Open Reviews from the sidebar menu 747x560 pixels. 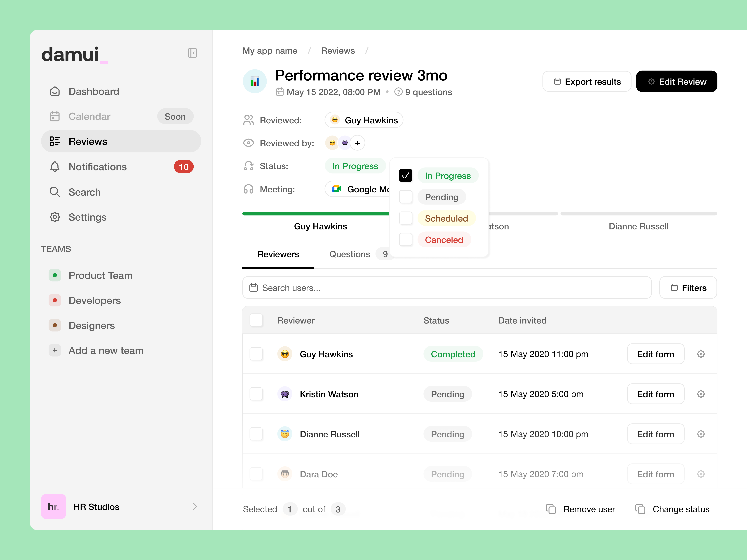(87, 141)
